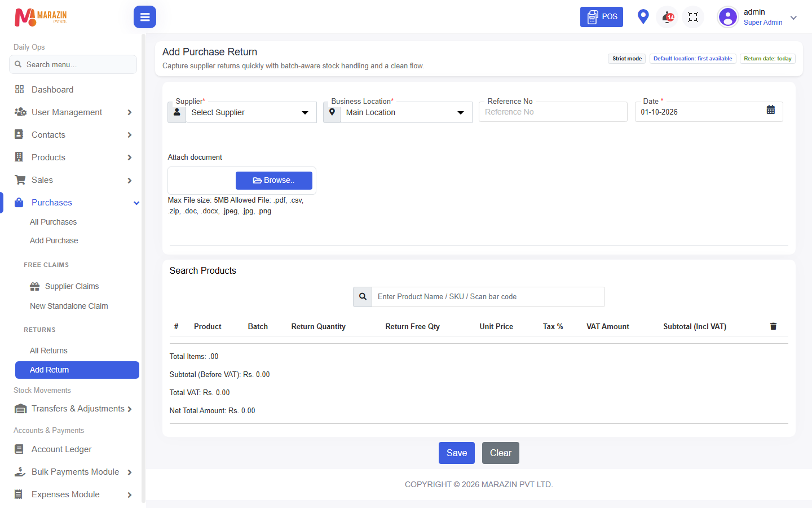
Task: Toggle fullscreen mode icon
Action: click(x=693, y=17)
